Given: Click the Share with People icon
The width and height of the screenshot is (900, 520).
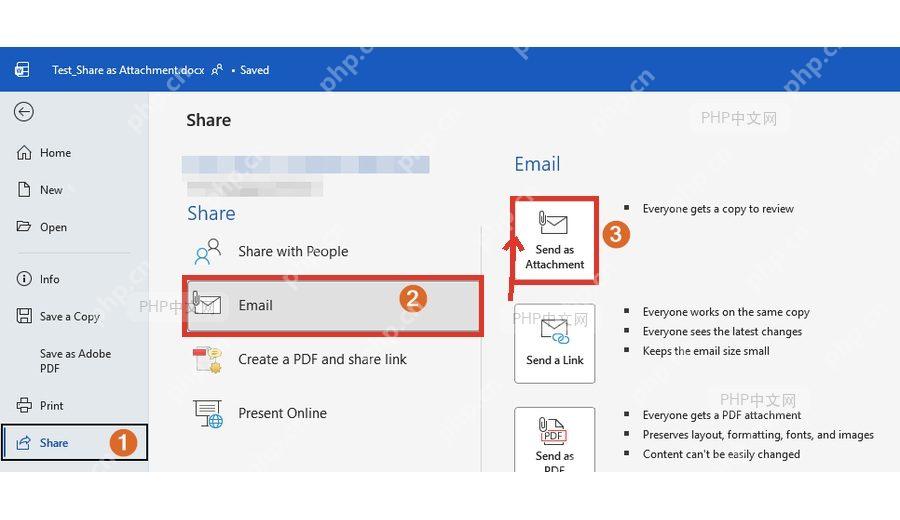Looking at the screenshot, I should click(x=208, y=251).
